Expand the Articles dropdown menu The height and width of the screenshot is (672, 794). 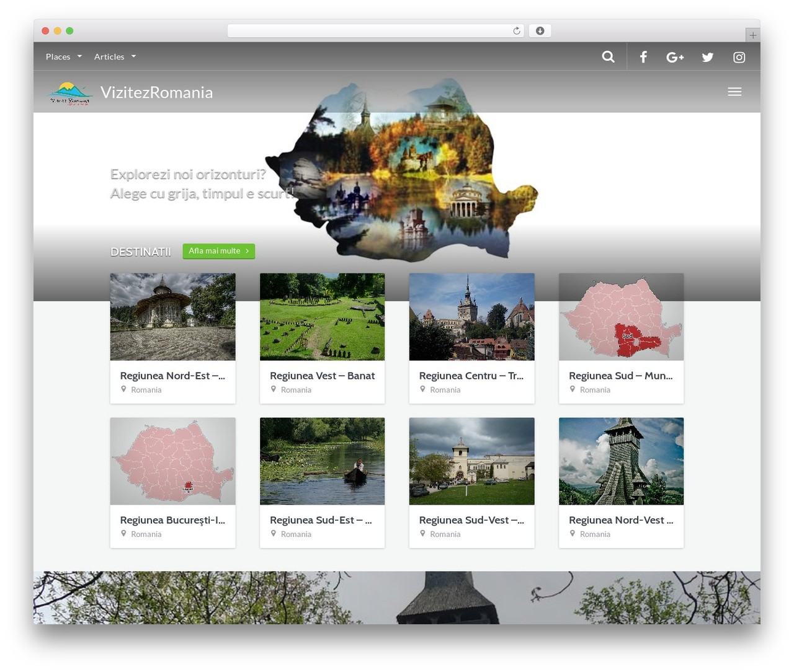115,56
